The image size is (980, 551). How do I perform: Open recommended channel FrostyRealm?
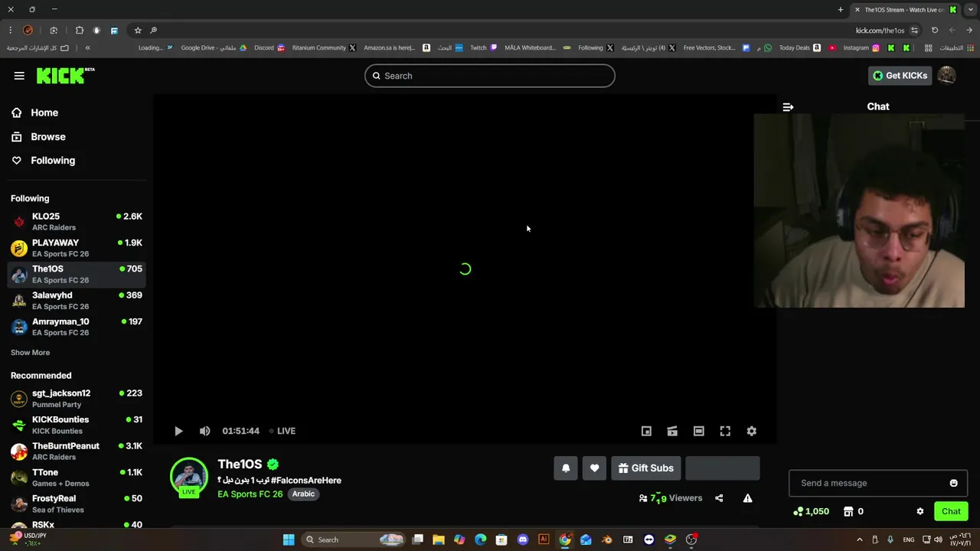(77, 504)
